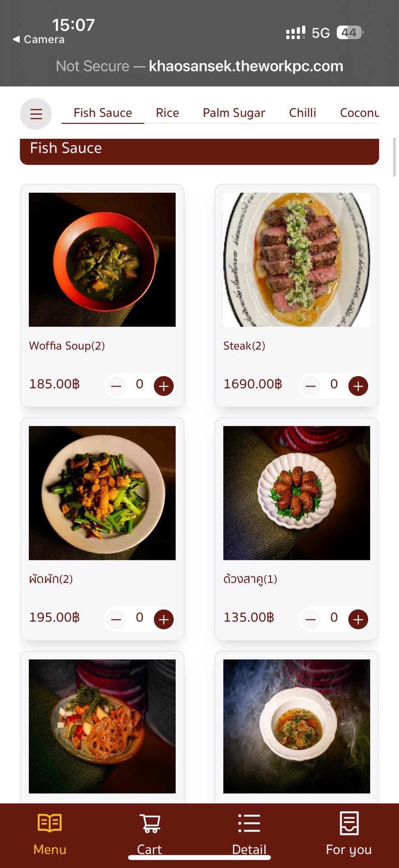Select the Palm Sugar category tab

tap(234, 113)
